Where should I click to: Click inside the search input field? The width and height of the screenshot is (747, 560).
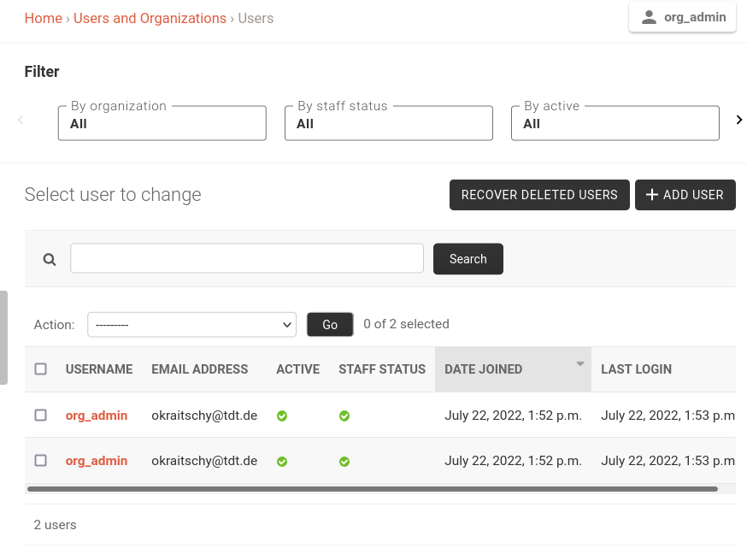246,258
